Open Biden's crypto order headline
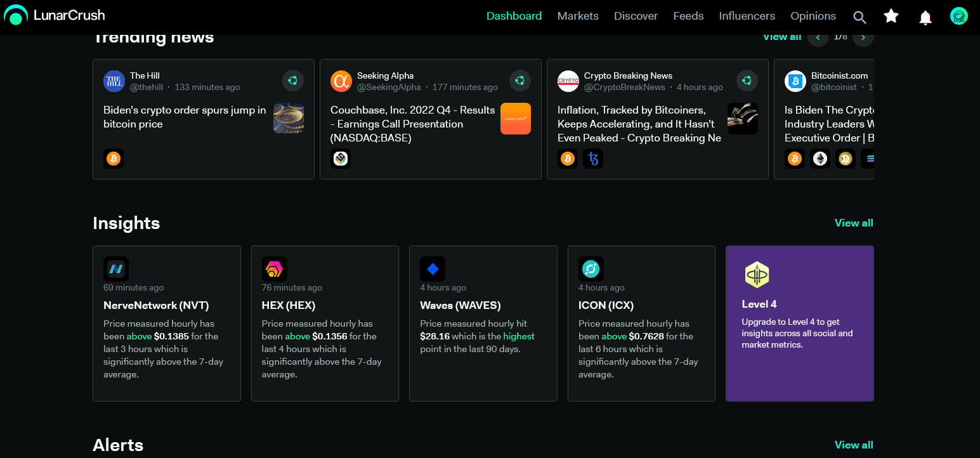The image size is (980, 458). pyautogui.click(x=185, y=117)
